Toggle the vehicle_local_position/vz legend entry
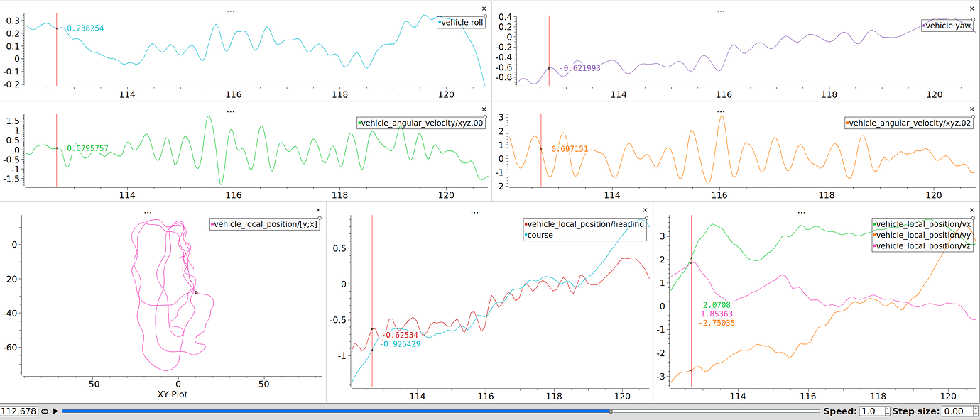The image size is (980, 420). click(923, 245)
